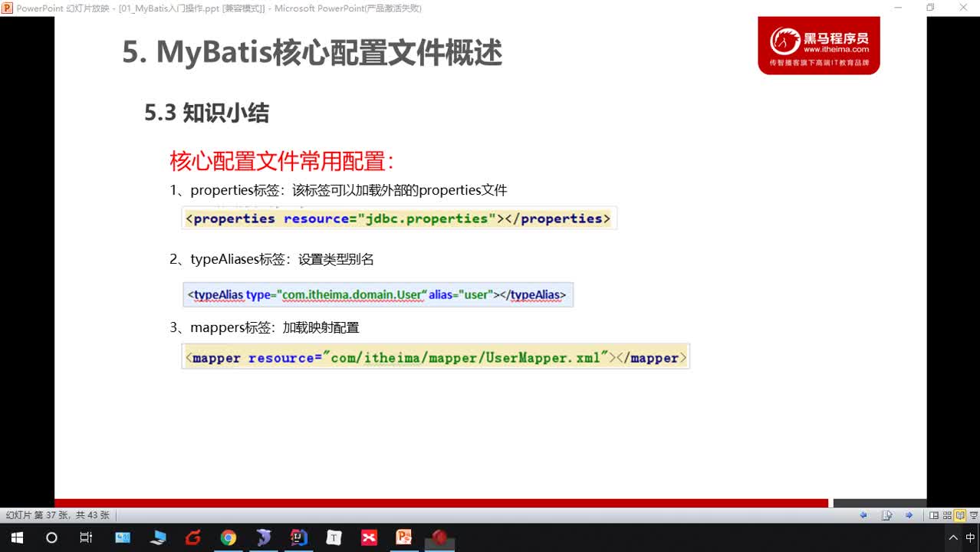This screenshot has height=552, width=980.
Task: Click slide title "5. MyBatis核心配置文件概述"
Action: pyautogui.click(x=312, y=53)
